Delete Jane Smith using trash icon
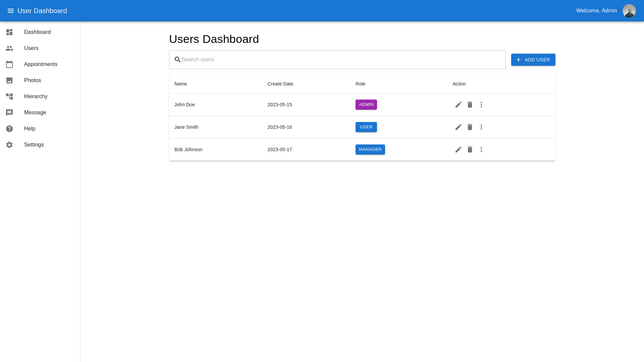 point(470,127)
